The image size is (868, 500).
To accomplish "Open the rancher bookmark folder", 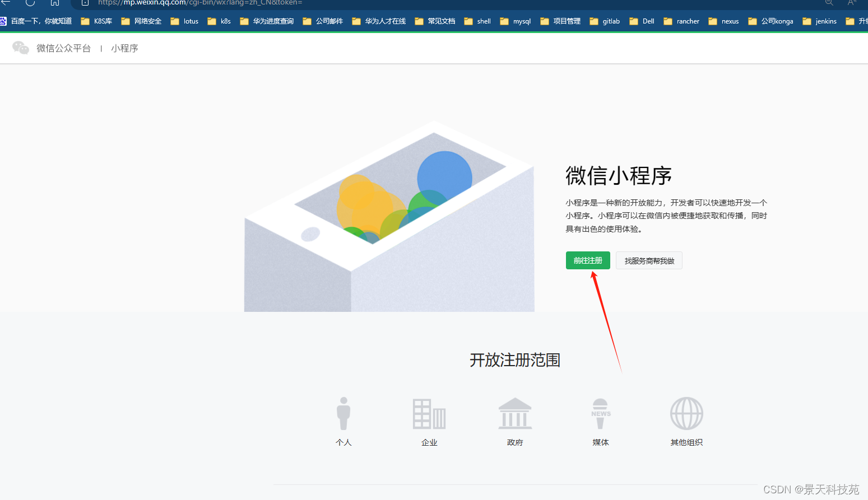I will [x=681, y=21].
